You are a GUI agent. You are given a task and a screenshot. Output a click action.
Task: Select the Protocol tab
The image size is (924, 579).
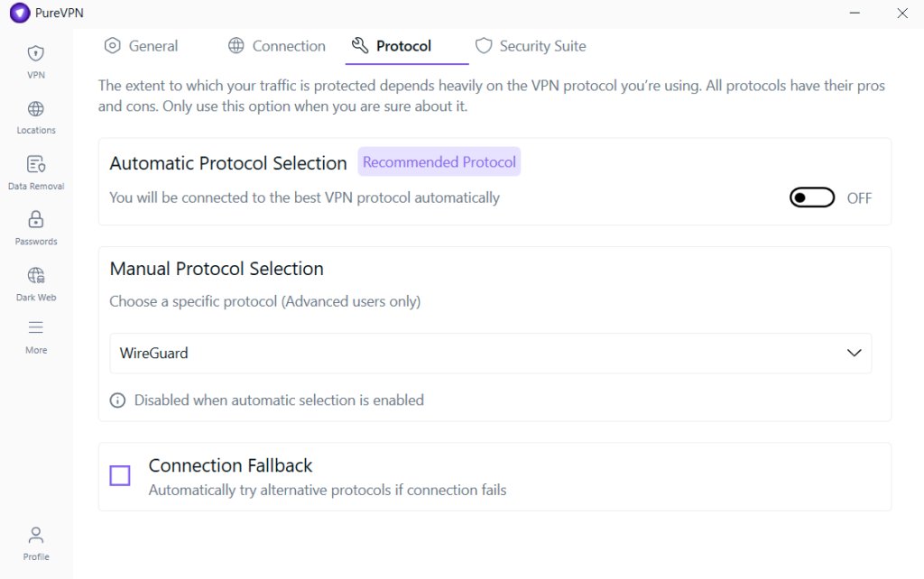(393, 46)
